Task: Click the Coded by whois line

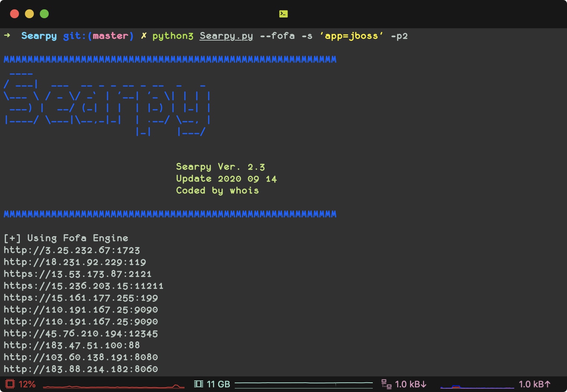Action: click(217, 191)
